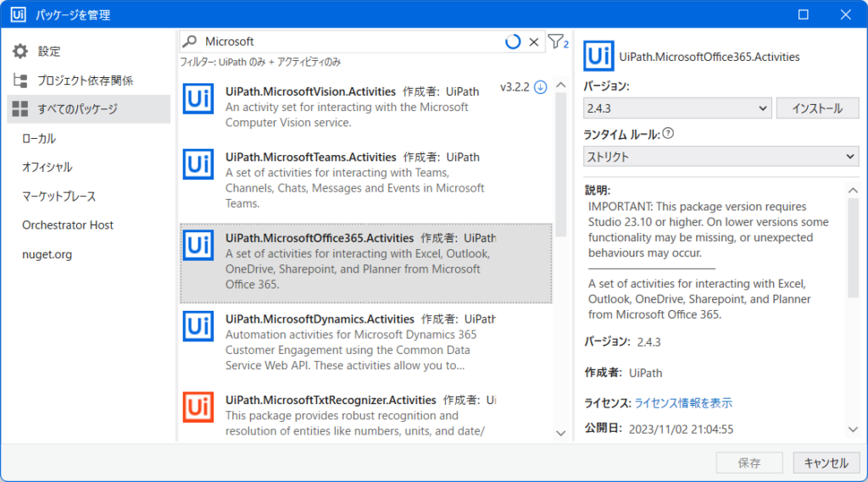Screen dimensions: 868x482
Task: Click the UiPath logo in title bar
Action: point(18,14)
